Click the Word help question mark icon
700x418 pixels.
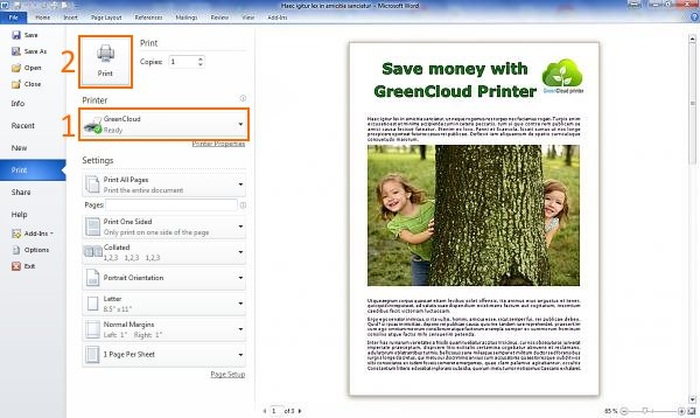pos(695,17)
